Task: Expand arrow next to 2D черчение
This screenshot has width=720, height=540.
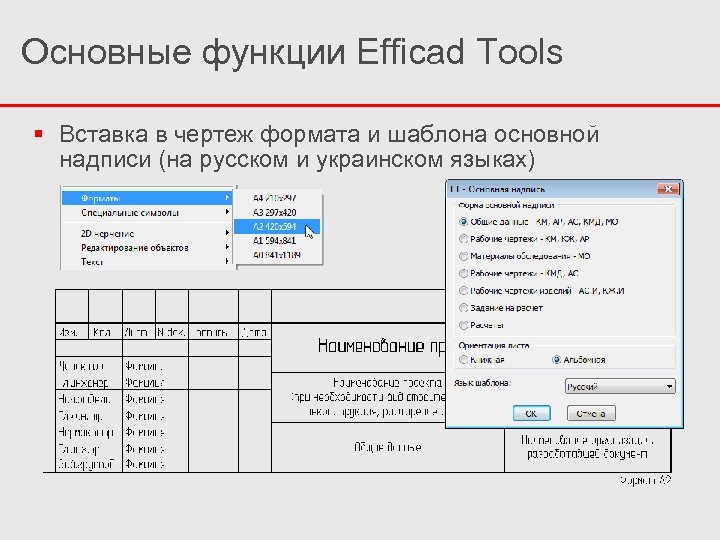Action: point(227,233)
